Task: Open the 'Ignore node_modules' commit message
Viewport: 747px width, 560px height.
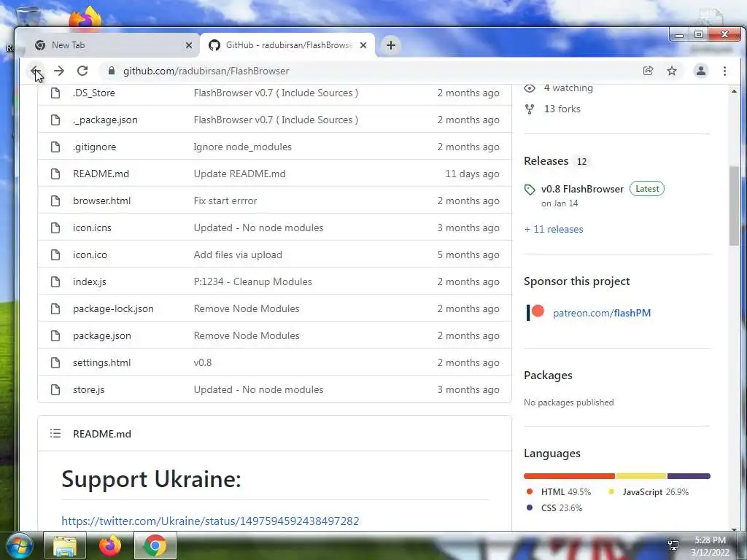Action: (x=242, y=147)
